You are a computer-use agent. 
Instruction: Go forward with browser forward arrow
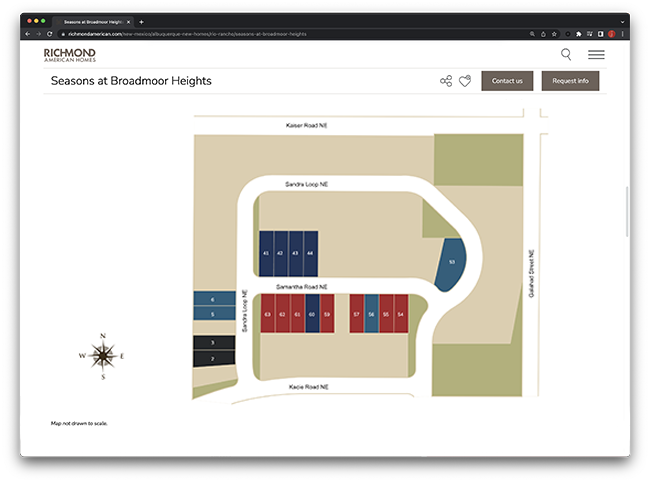[39, 34]
